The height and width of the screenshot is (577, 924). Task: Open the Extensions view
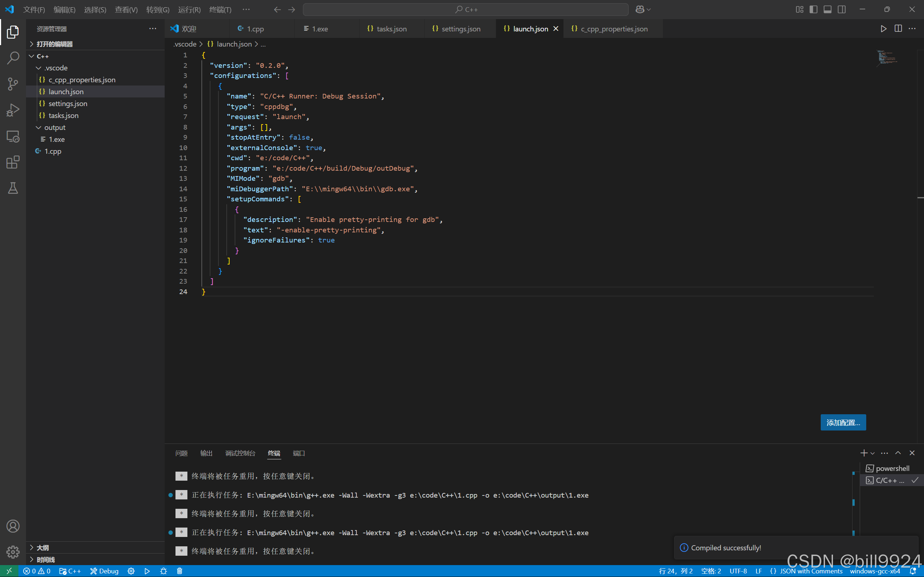pos(13,162)
